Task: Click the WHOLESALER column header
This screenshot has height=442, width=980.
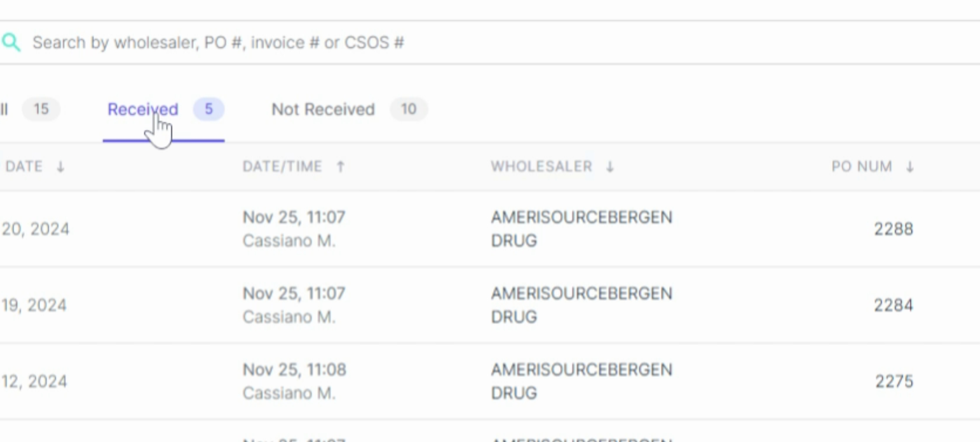Action: (542, 167)
